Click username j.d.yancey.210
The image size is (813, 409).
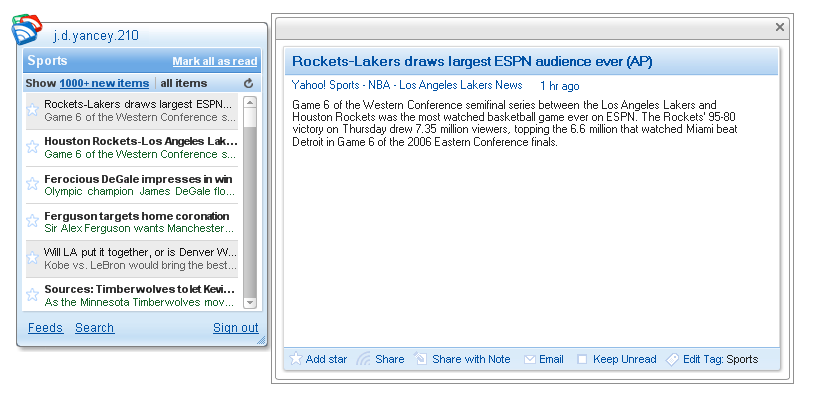[96, 35]
